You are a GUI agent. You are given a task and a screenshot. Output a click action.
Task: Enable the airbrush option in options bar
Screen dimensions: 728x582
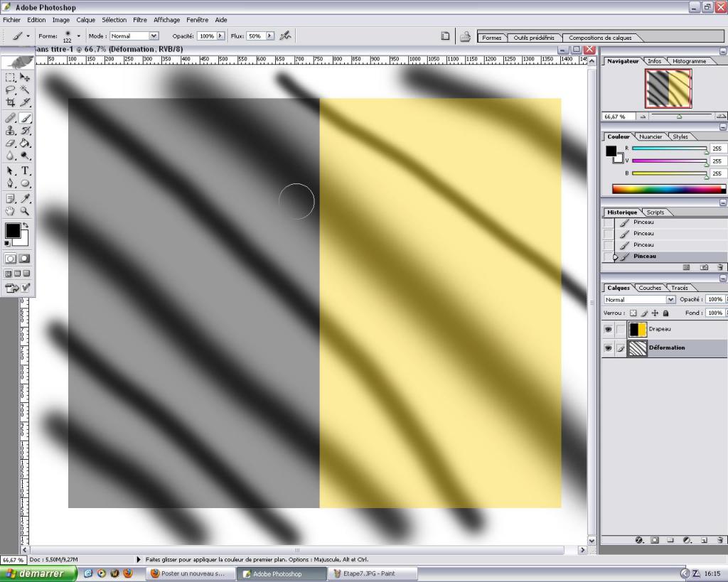point(285,36)
